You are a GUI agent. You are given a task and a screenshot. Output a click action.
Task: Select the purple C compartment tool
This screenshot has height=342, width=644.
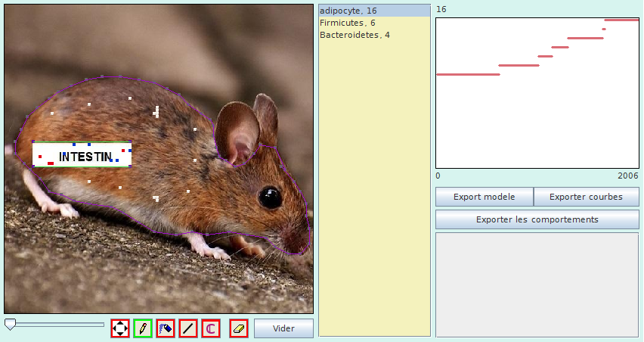(x=211, y=328)
